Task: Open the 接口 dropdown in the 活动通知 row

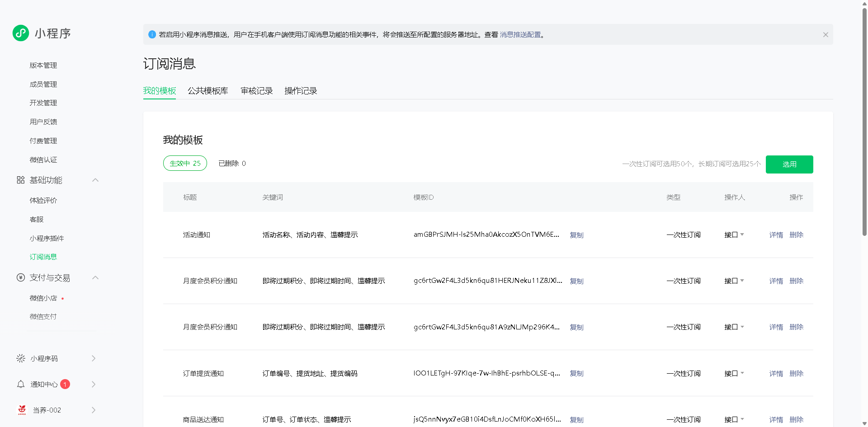Action: point(734,235)
